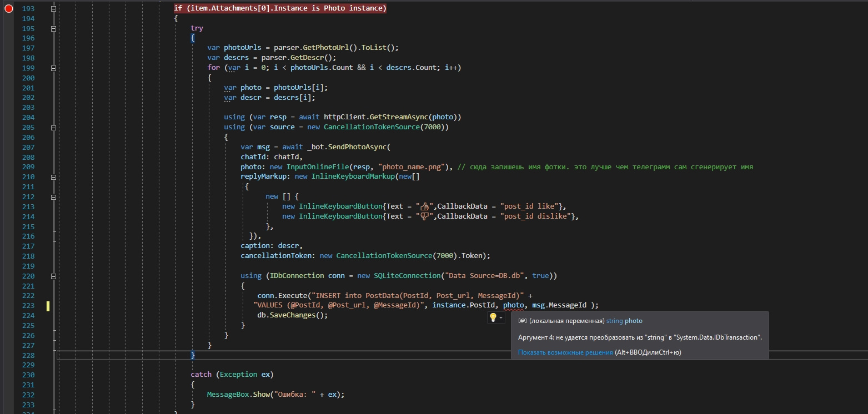
Task: Click line number 223 in the gutter
Action: coord(28,305)
